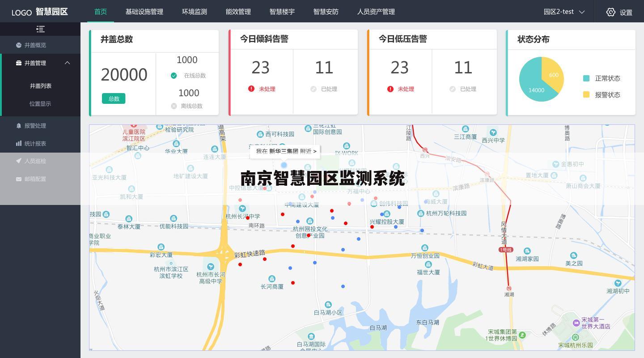This screenshot has height=358, width=644.
Task: Collapse the sidebar with the menu toggle icon
Action: coord(40,29)
